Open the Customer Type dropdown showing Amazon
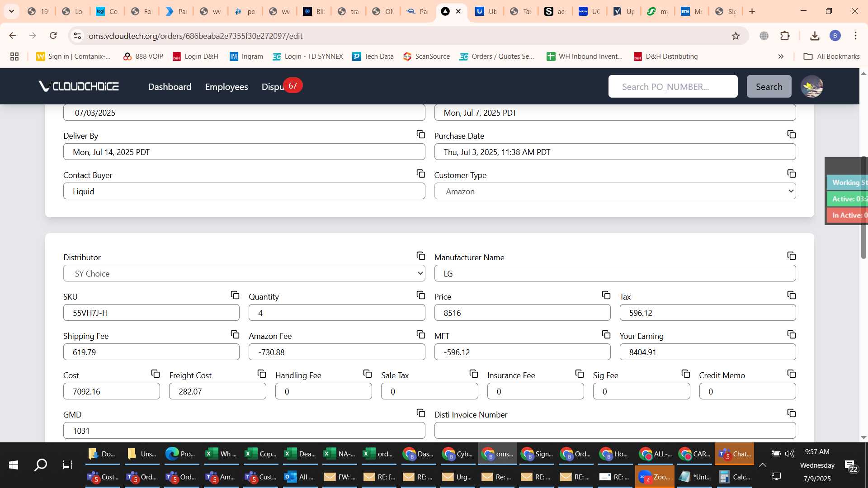The height and width of the screenshot is (488, 868). (615, 191)
